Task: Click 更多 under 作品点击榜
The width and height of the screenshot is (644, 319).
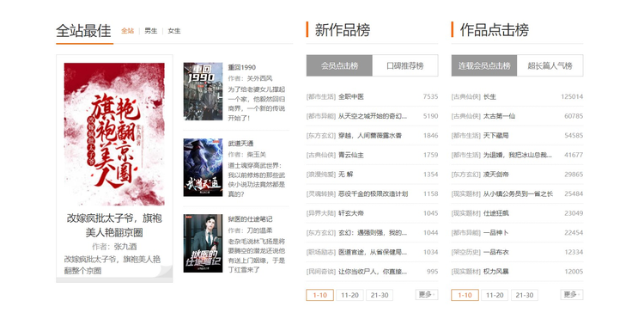Action: 572,294
